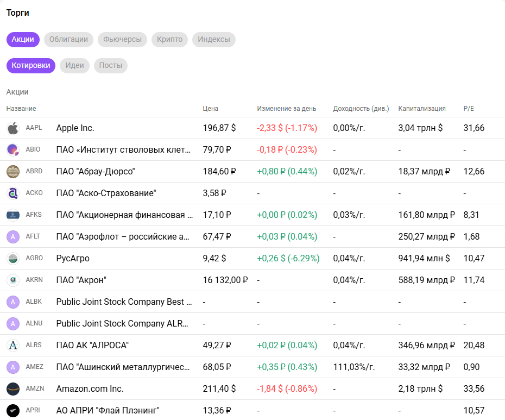The width and height of the screenshot is (505, 420).
Task: Open the Фьючерсы tab
Action: [122, 40]
